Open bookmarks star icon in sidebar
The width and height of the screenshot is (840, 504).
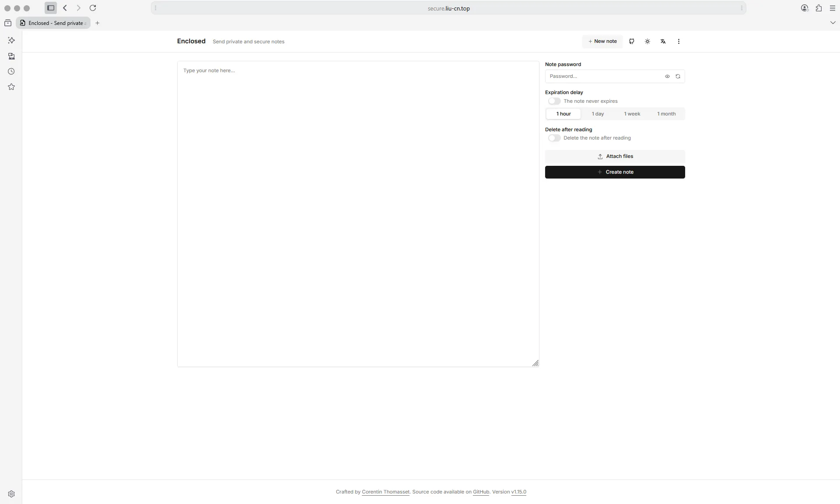[11, 87]
